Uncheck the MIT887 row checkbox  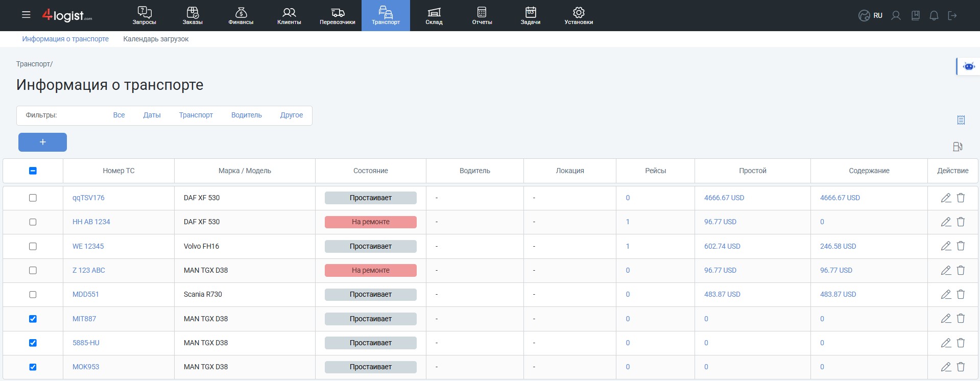33,319
